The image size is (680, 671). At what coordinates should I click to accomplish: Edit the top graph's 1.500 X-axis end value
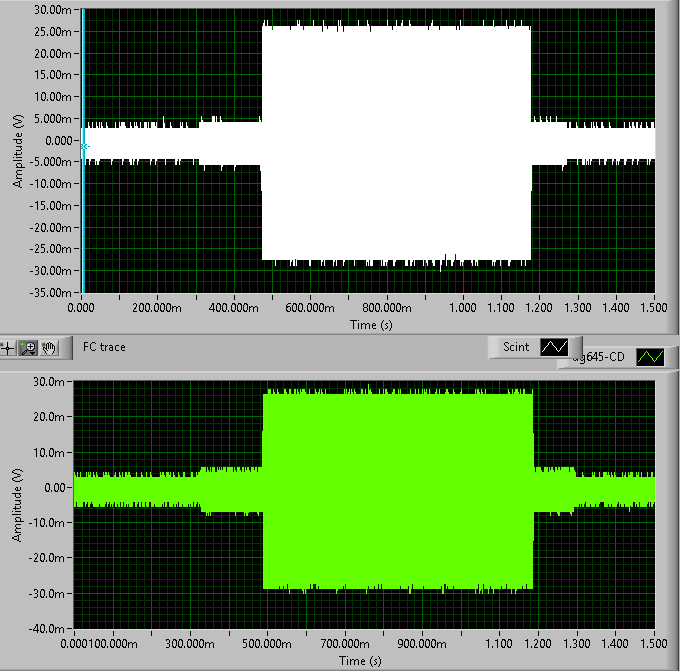click(654, 308)
